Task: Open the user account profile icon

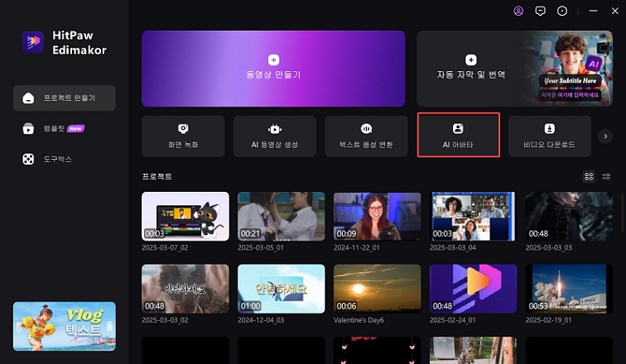Action: [x=518, y=11]
